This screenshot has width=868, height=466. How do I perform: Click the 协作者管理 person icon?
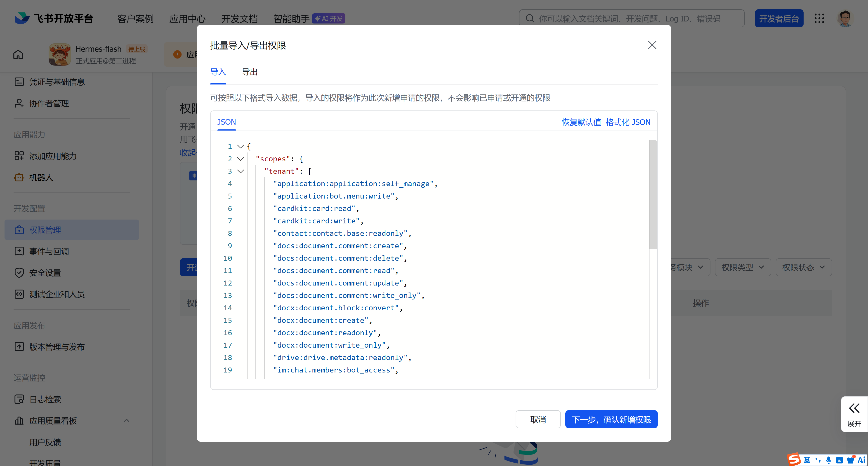[x=19, y=103]
